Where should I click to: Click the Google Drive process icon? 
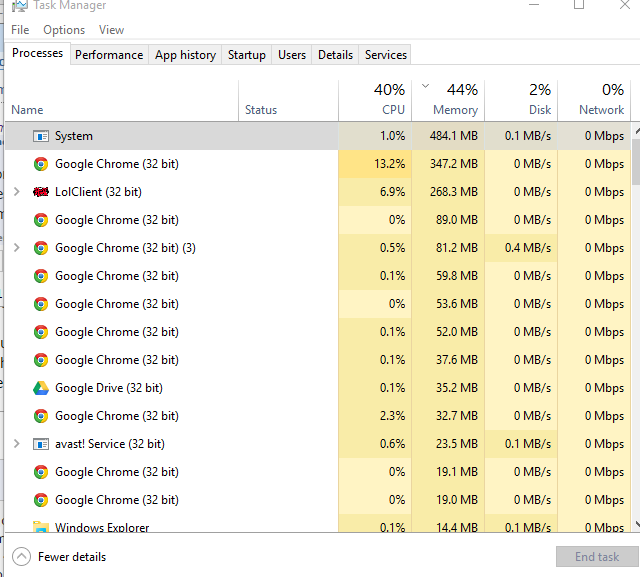point(41,388)
